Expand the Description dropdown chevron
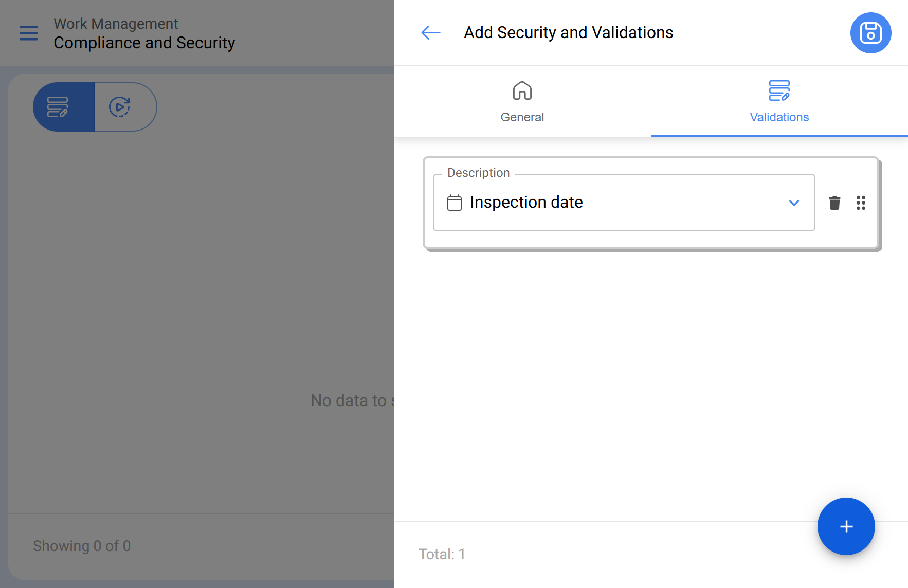Image resolution: width=908 pixels, height=588 pixels. point(794,203)
